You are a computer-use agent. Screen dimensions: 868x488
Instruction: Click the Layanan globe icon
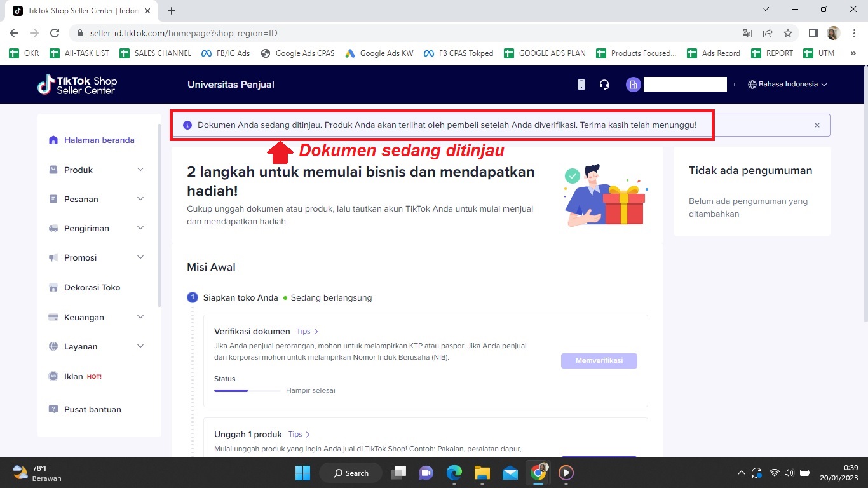point(53,346)
